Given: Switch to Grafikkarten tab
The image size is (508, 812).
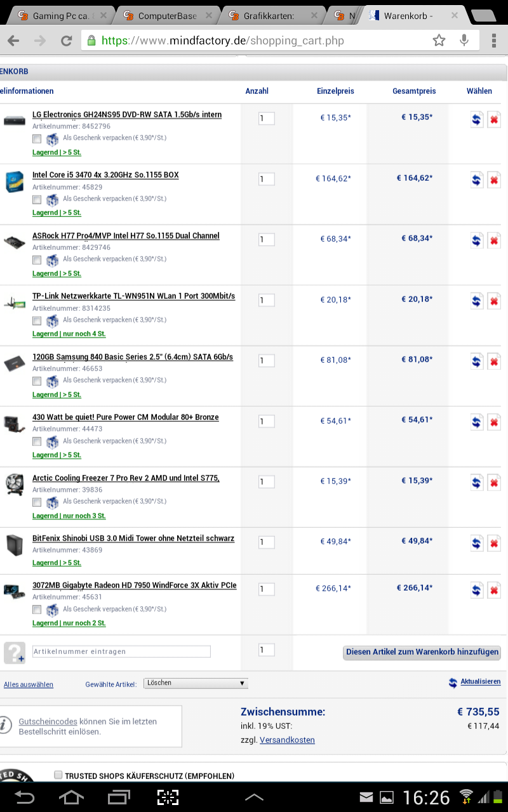Looking at the screenshot, I should [x=273, y=16].
